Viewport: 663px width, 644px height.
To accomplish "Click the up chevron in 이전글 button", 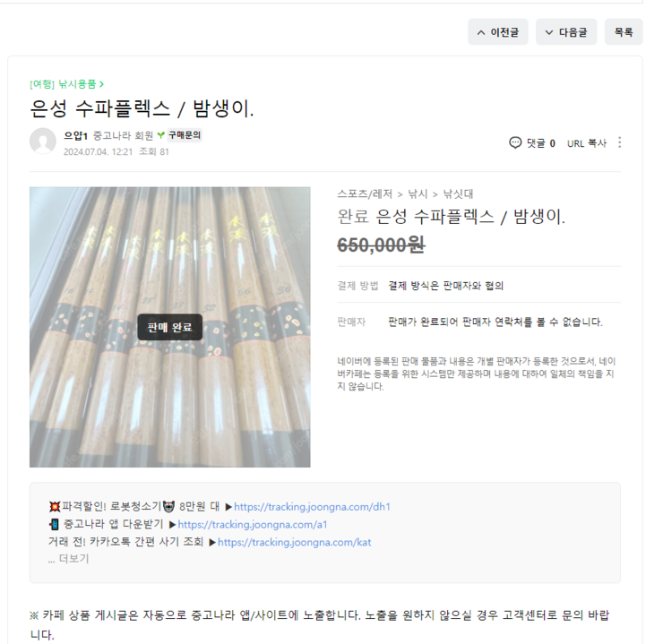I will pyautogui.click(x=481, y=32).
